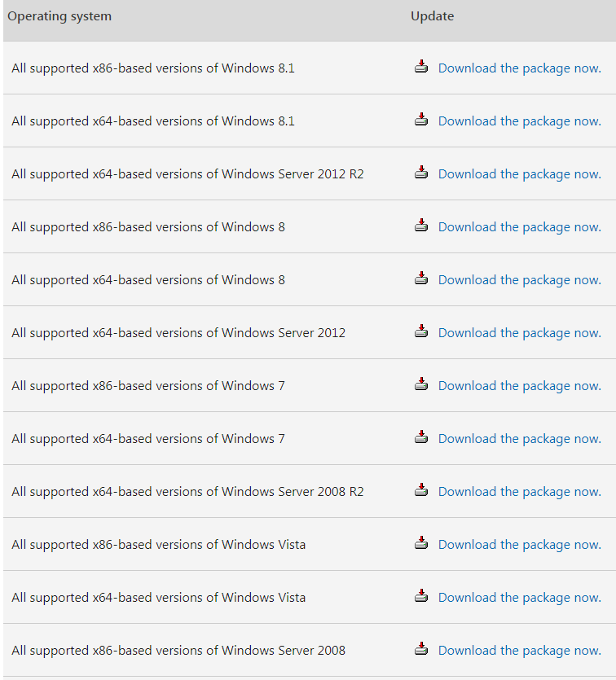Viewport: 616px width, 680px height.
Task: Open package download link for x86 Windows 8.1
Action: coord(520,68)
